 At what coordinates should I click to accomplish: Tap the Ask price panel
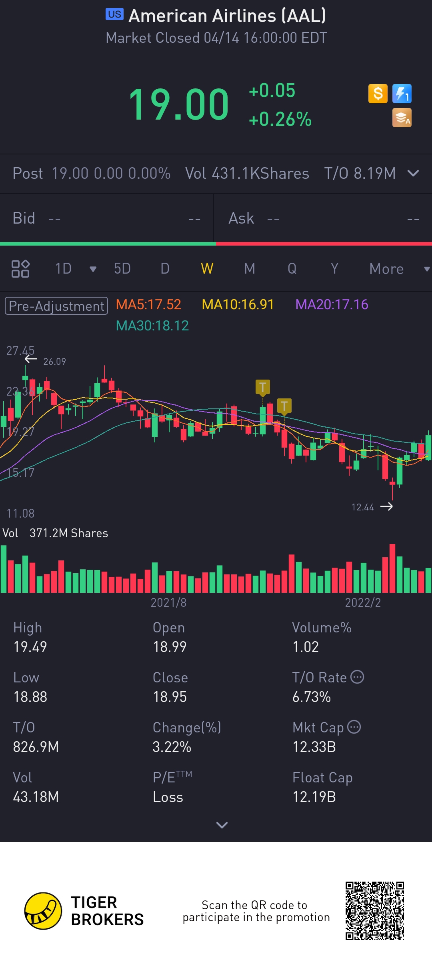point(323,218)
